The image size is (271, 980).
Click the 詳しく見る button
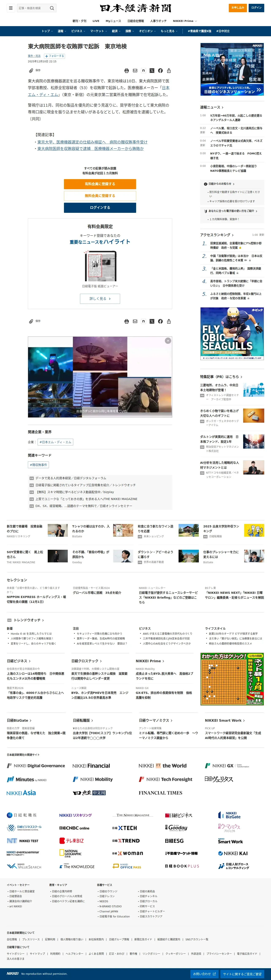click(x=100, y=299)
